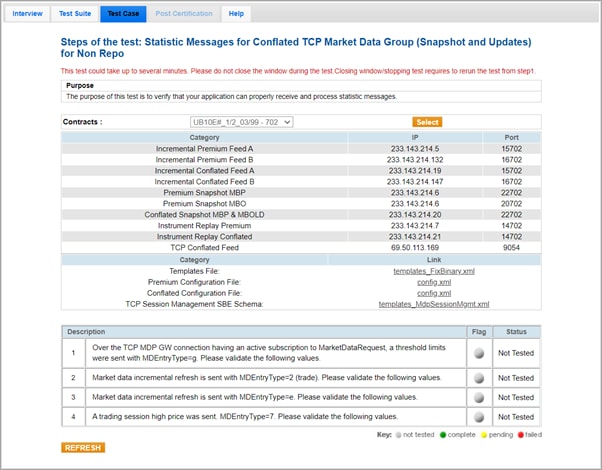Open templates_FixBinary.xml link

coord(434,271)
